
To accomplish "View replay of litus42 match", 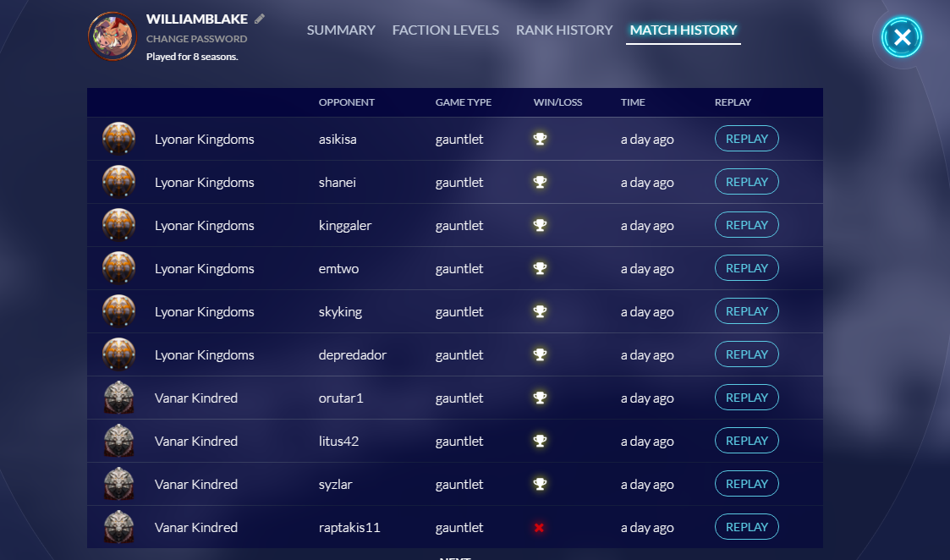I will 746,440.
